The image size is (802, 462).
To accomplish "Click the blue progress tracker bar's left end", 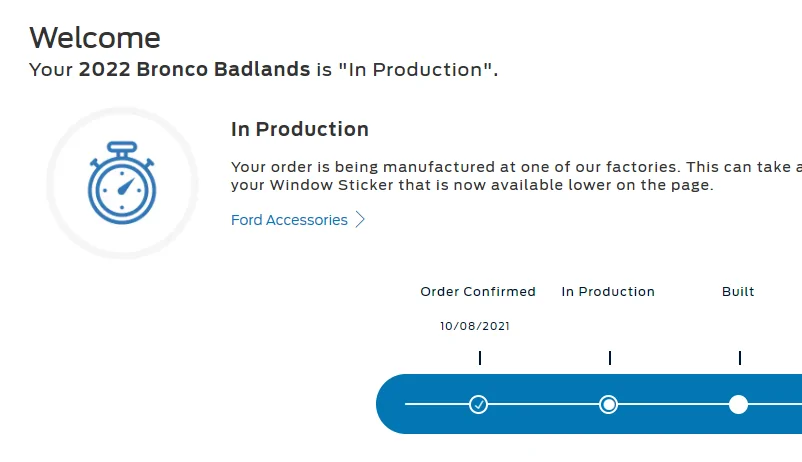I will point(391,404).
